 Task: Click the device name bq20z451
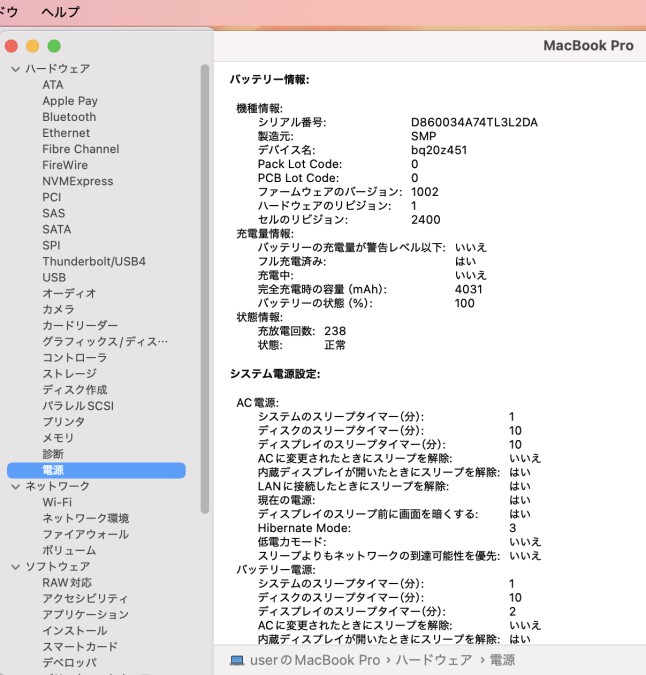coord(439,150)
